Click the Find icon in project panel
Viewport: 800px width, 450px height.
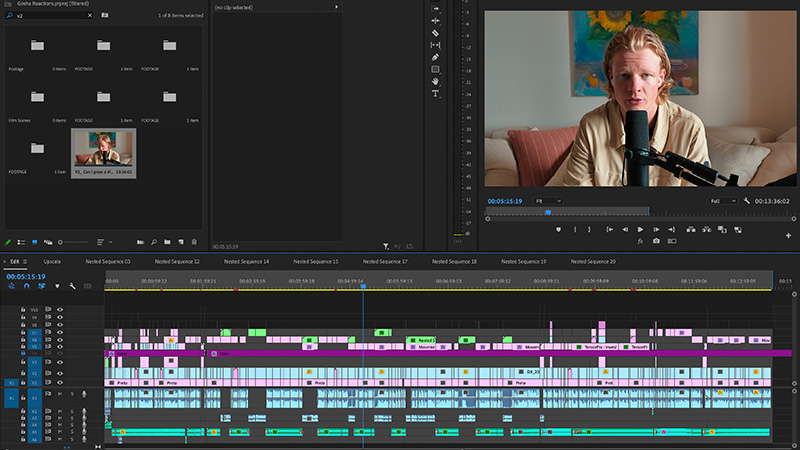pyautogui.click(x=154, y=242)
